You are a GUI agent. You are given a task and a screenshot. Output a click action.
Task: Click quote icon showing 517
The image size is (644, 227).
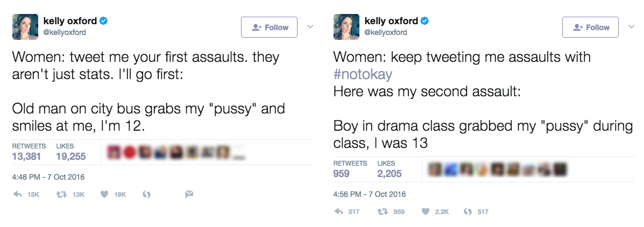point(468,212)
